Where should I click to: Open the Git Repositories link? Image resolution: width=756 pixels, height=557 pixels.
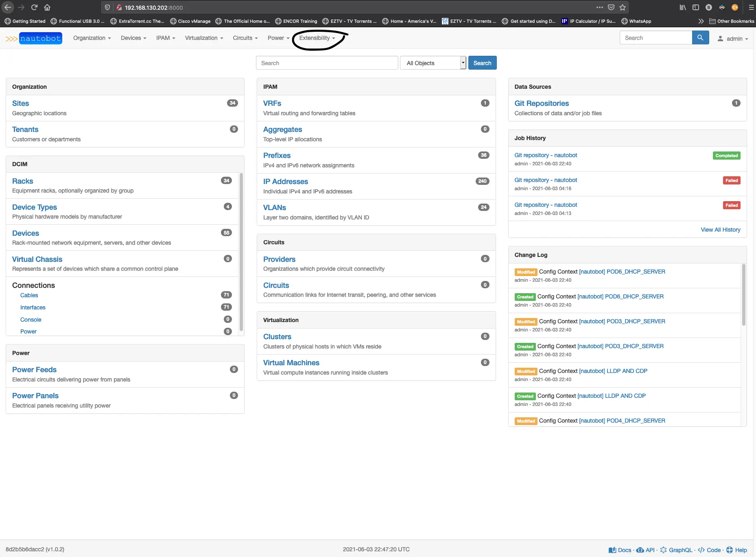click(x=541, y=103)
